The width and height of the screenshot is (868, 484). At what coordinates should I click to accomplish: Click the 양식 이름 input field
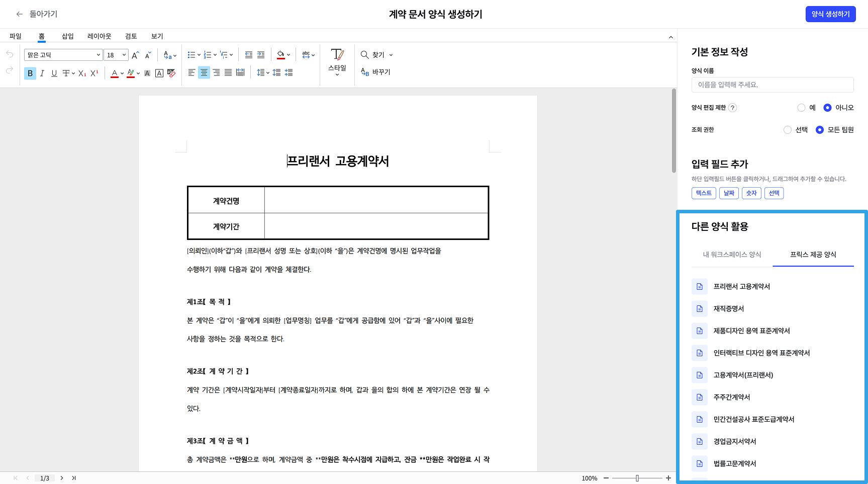[x=773, y=85]
